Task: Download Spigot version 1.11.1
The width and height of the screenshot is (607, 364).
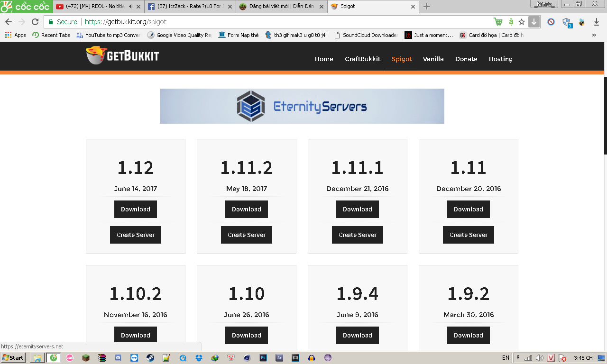Action: point(358,209)
